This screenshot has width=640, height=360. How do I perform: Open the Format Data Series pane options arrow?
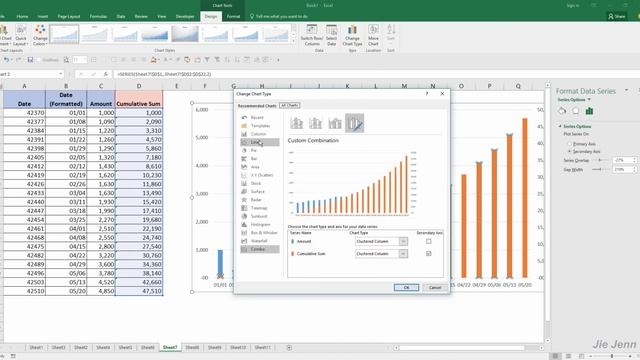click(626, 91)
